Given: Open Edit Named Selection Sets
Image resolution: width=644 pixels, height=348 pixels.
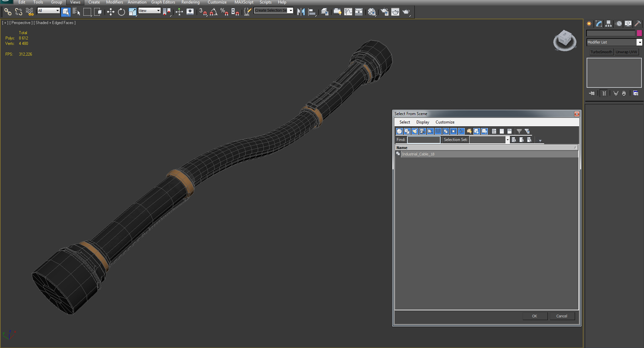Looking at the screenshot, I should [248, 12].
